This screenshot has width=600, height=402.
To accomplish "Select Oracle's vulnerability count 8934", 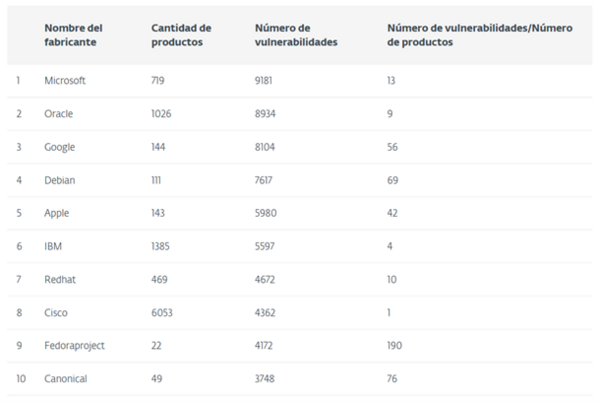I will click(x=265, y=114).
